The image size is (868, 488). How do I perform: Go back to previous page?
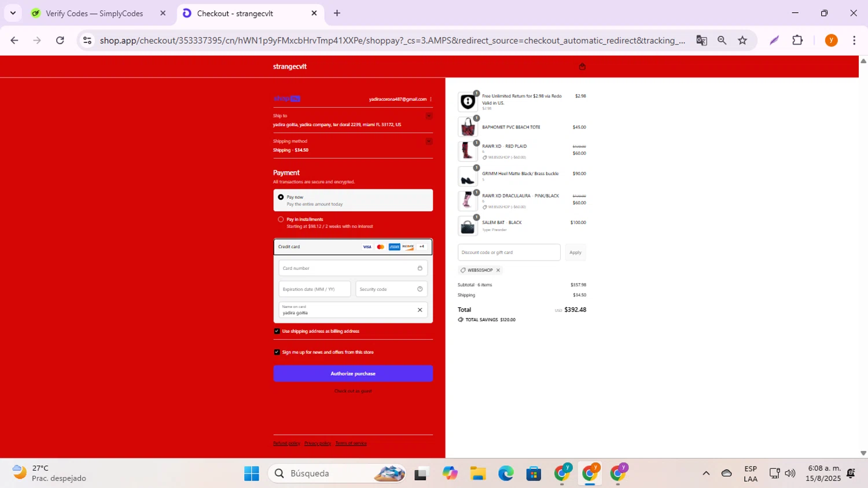14,41
